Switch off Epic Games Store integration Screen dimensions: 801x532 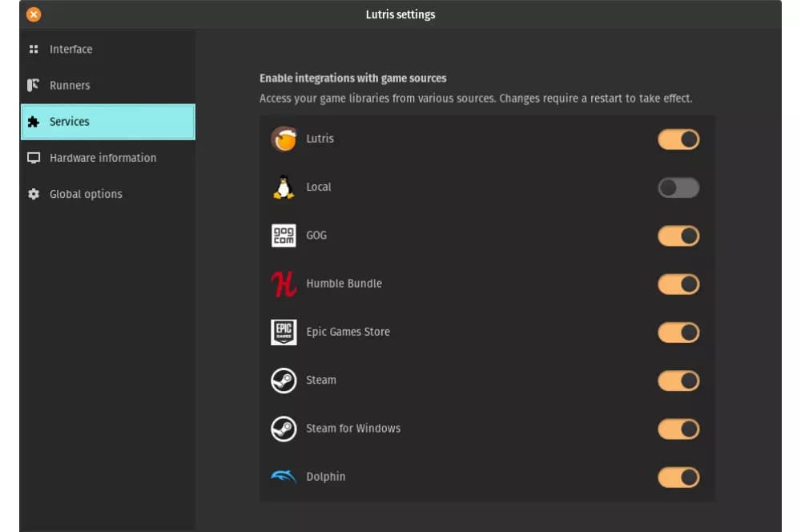[678, 332]
